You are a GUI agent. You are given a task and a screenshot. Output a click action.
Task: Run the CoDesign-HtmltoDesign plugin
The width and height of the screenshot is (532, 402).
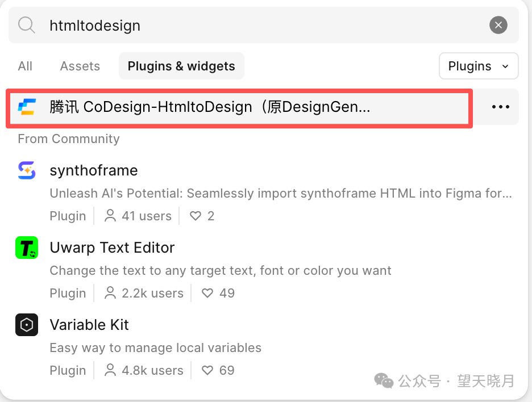210,107
